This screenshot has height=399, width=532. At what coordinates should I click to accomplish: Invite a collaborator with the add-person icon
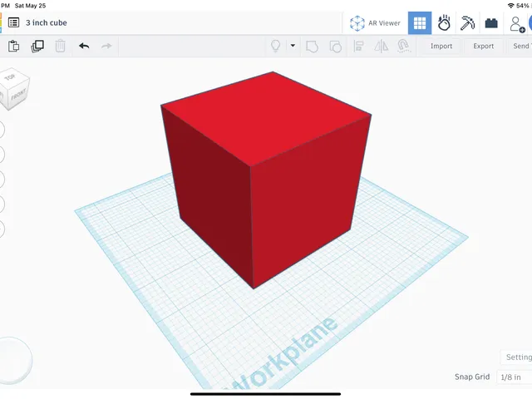coord(517,24)
